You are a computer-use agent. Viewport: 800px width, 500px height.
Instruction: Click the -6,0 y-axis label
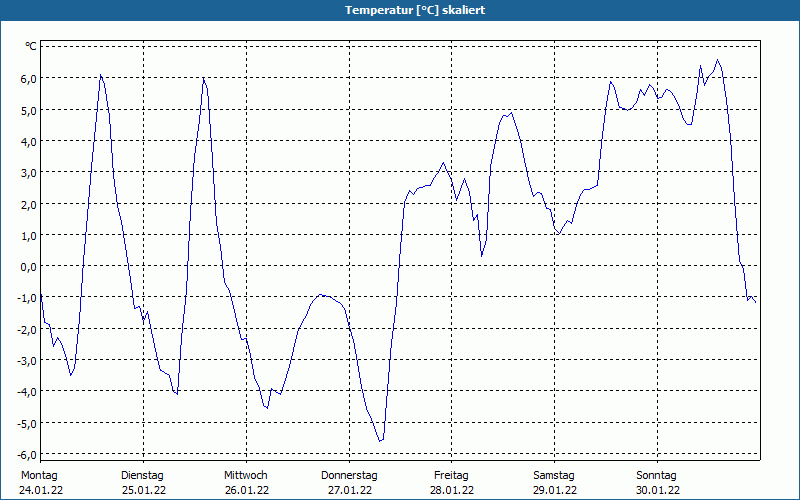click(27, 455)
